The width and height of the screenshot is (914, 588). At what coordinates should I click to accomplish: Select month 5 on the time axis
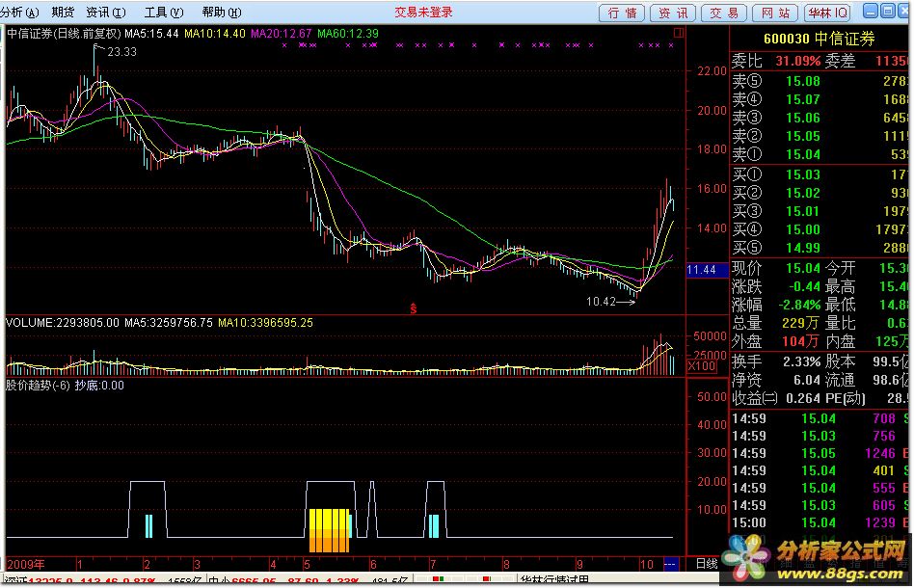(307, 564)
